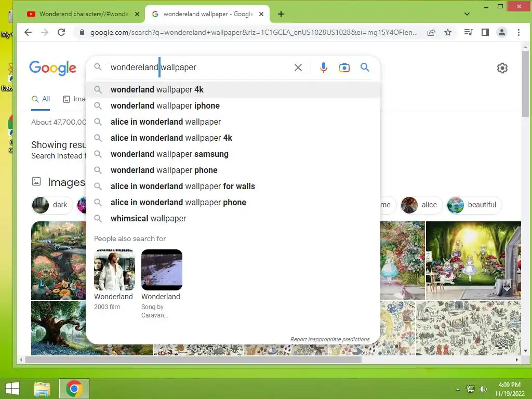Viewport: 532px width, 399px height.
Task: Click the horizontal page scrollbar thumb
Action: [x=193, y=360]
